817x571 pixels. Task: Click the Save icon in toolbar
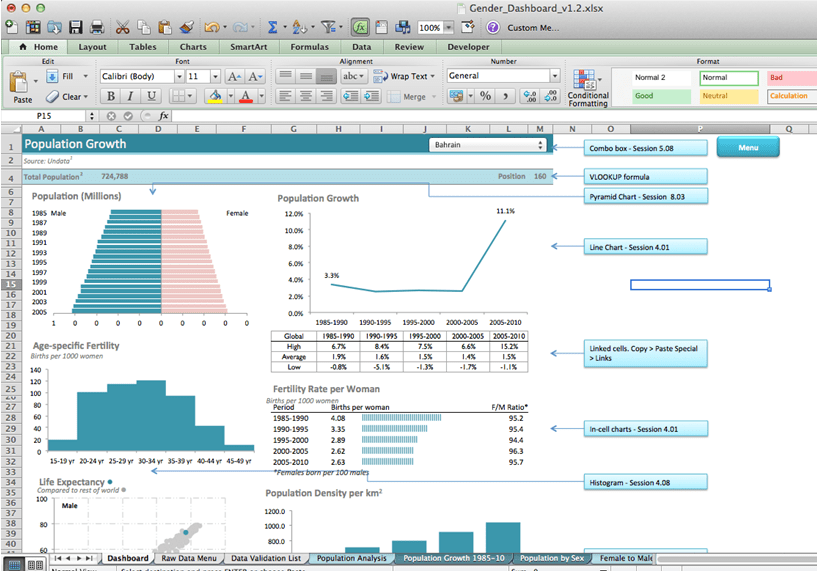tap(76, 27)
